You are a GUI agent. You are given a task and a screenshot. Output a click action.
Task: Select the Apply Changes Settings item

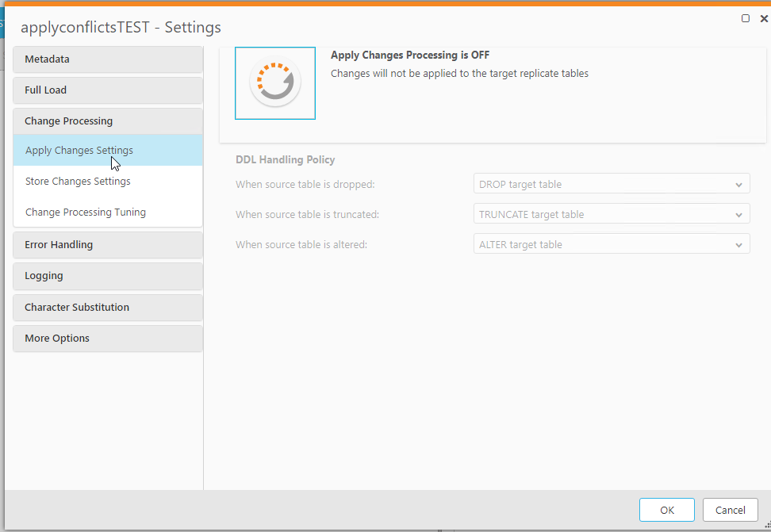(79, 151)
